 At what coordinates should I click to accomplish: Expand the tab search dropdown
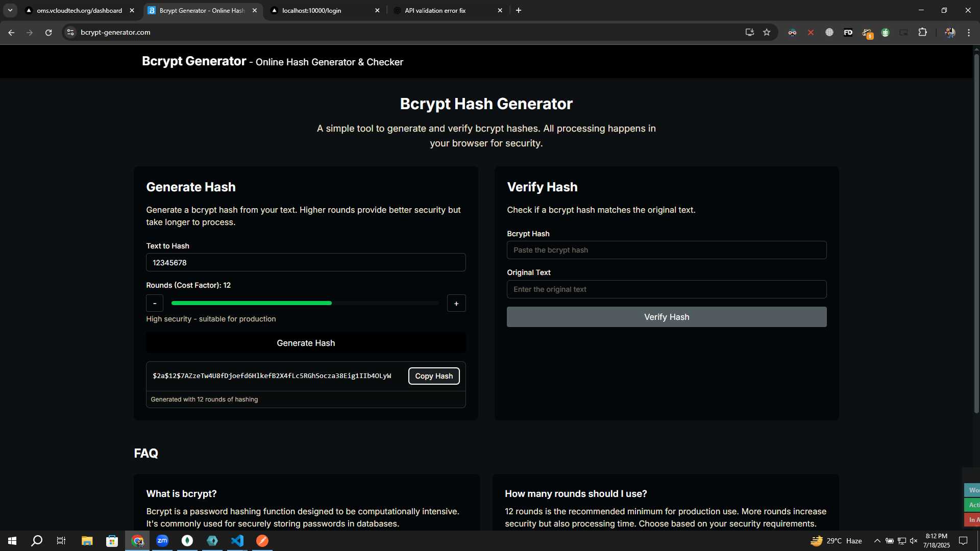pyautogui.click(x=10, y=10)
